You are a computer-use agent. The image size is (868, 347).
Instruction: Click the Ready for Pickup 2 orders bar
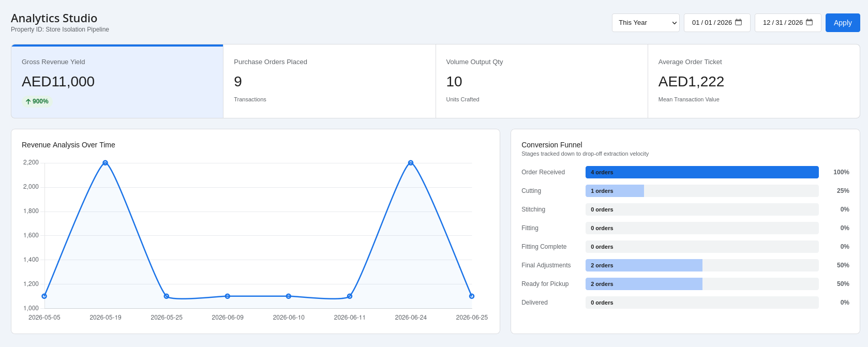[x=644, y=284]
